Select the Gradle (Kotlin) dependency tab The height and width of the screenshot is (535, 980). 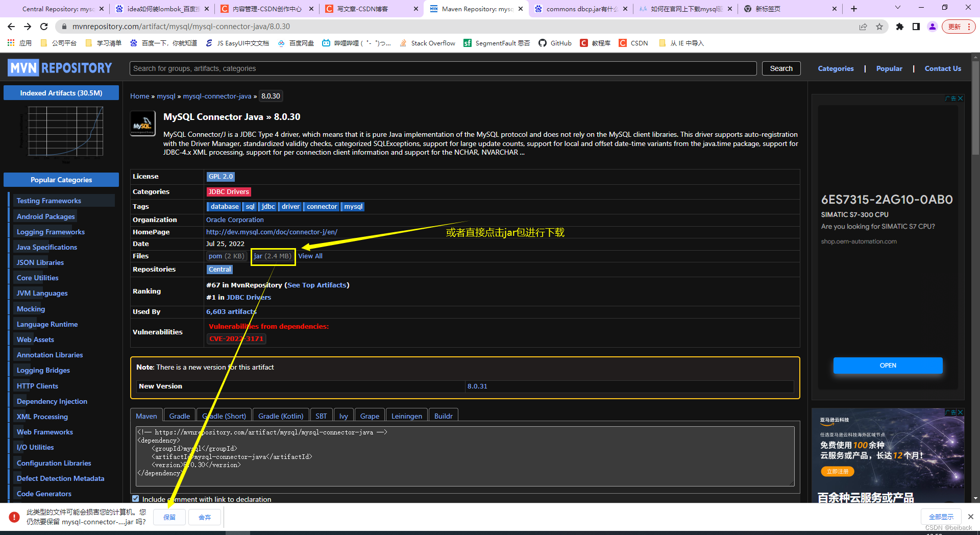click(x=281, y=416)
